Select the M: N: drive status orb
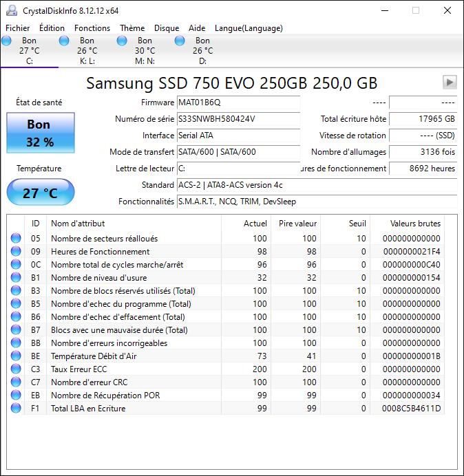This screenshot has width=464, height=476. pos(123,41)
